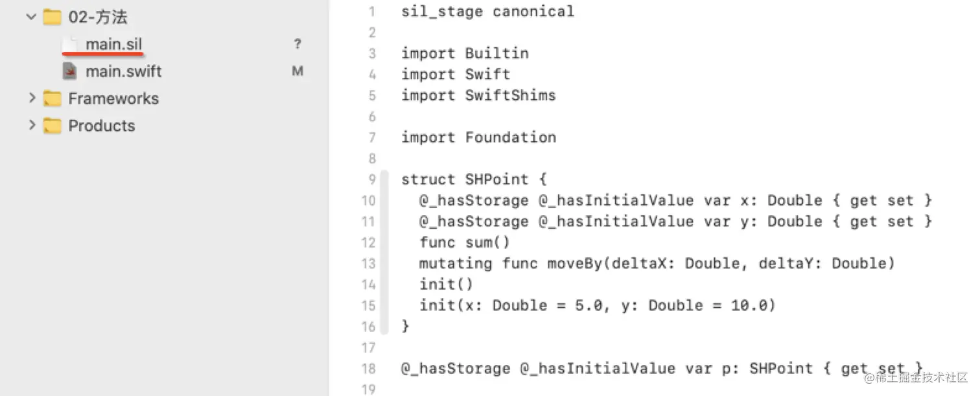Click the Products folder icon
This screenshot has width=980, height=396.
point(53,126)
